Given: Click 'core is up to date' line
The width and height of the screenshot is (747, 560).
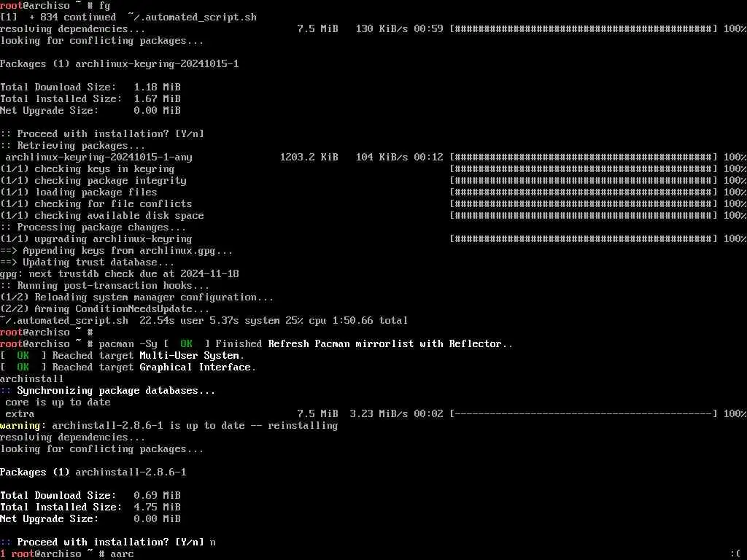Looking at the screenshot, I should (x=58, y=402).
